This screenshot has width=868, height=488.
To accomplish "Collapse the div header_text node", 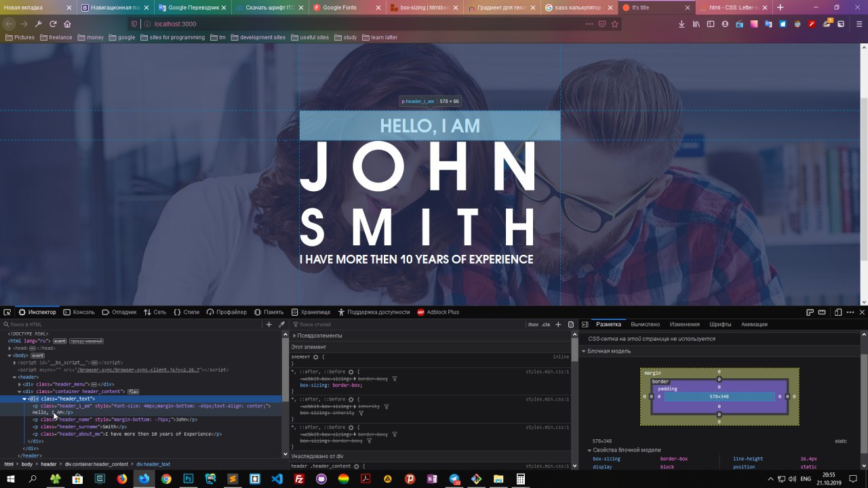I will [24, 399].
